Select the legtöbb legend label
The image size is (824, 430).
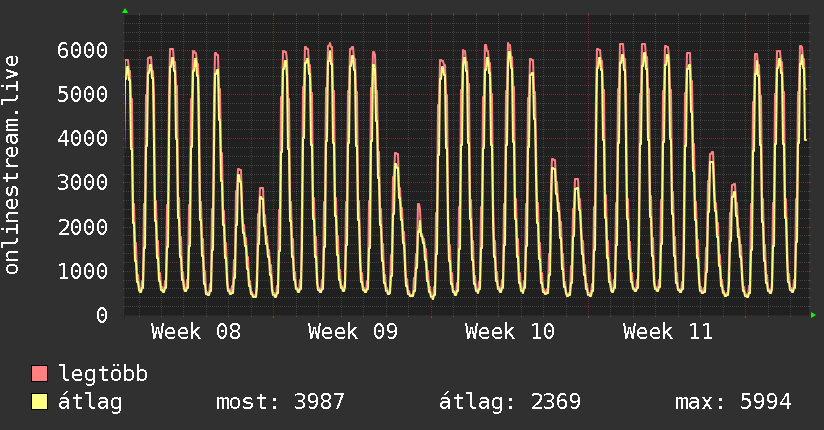(103, 373)
